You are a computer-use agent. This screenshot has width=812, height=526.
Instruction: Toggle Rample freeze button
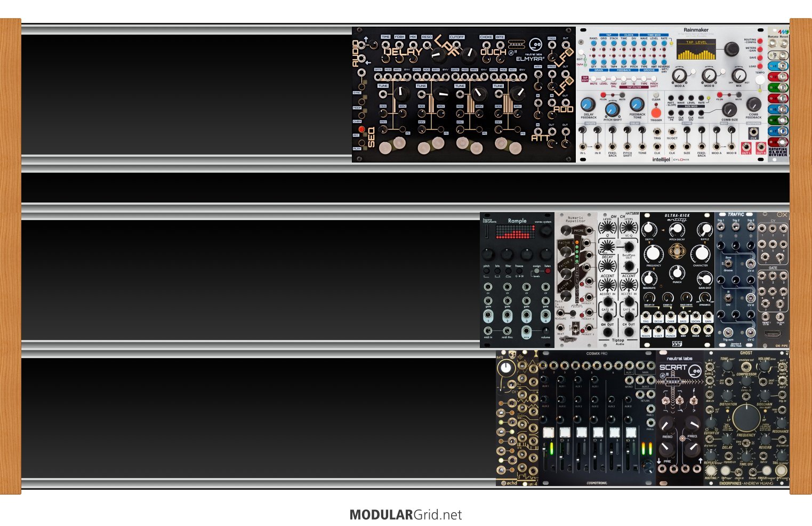point(519,271)
